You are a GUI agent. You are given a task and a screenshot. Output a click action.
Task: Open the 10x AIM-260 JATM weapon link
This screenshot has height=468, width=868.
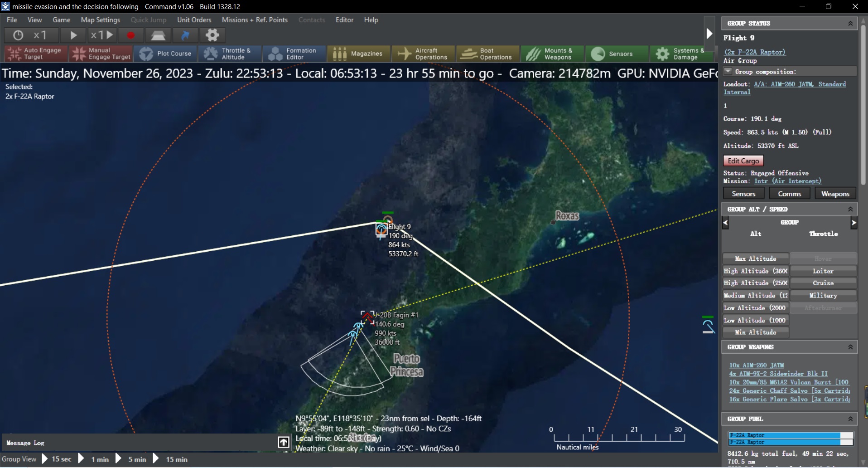click(x=756, y=365)
